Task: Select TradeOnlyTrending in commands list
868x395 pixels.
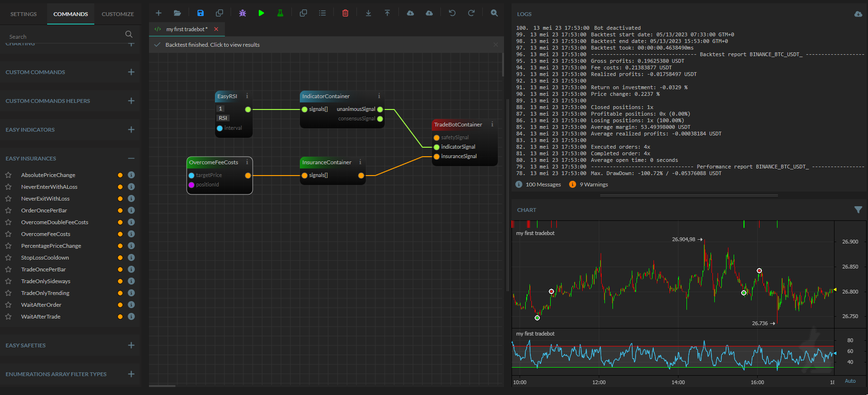Action: click(x=45, y=293)
